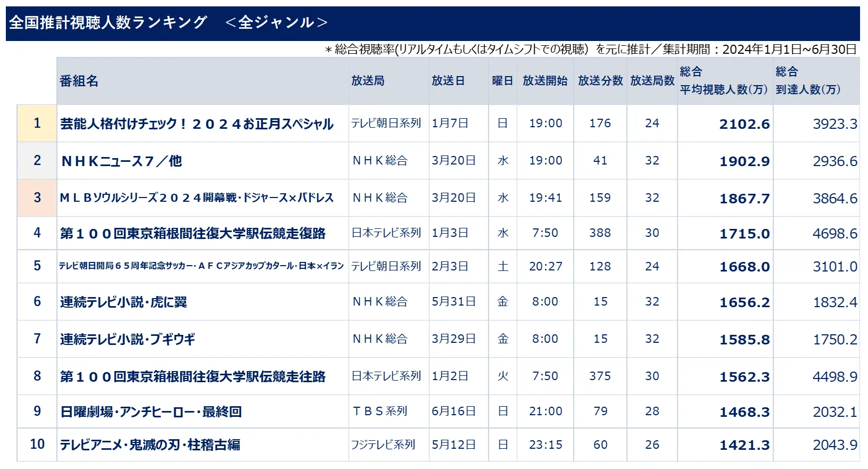This screenshot has height=469, width=868.
Task: Select the 放送日 column header
Action: click(448, 81)
